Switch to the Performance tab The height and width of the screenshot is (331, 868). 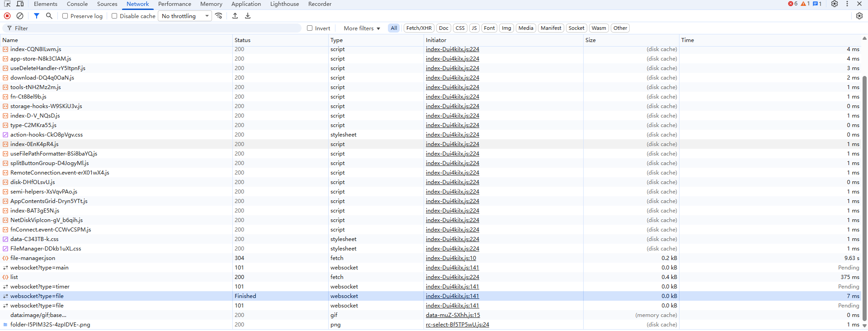175,4
